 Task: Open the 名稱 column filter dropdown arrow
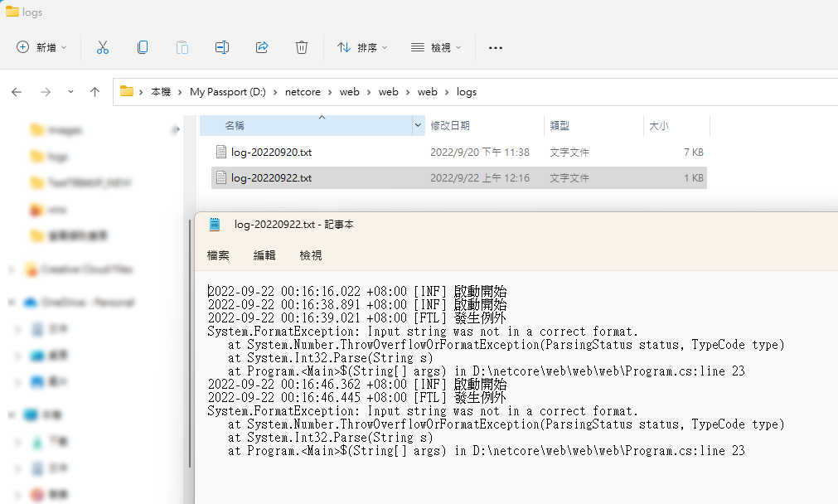(x=418, y=126)
